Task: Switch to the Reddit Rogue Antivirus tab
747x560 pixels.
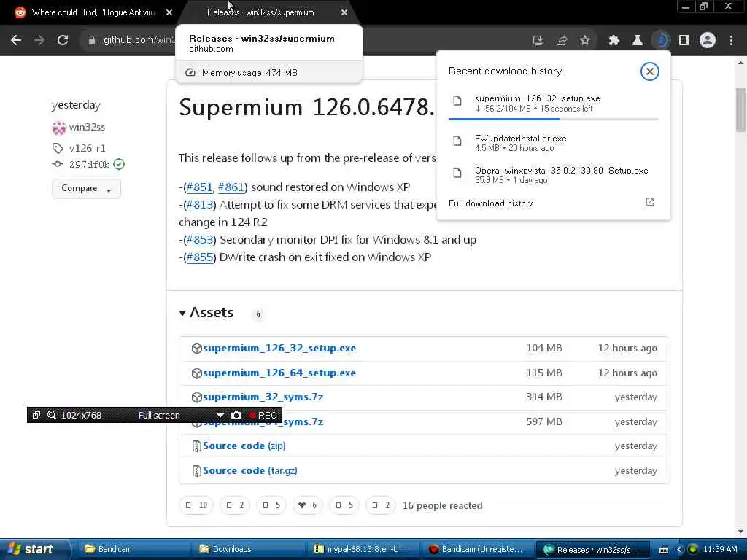Action: pos(93,13)
